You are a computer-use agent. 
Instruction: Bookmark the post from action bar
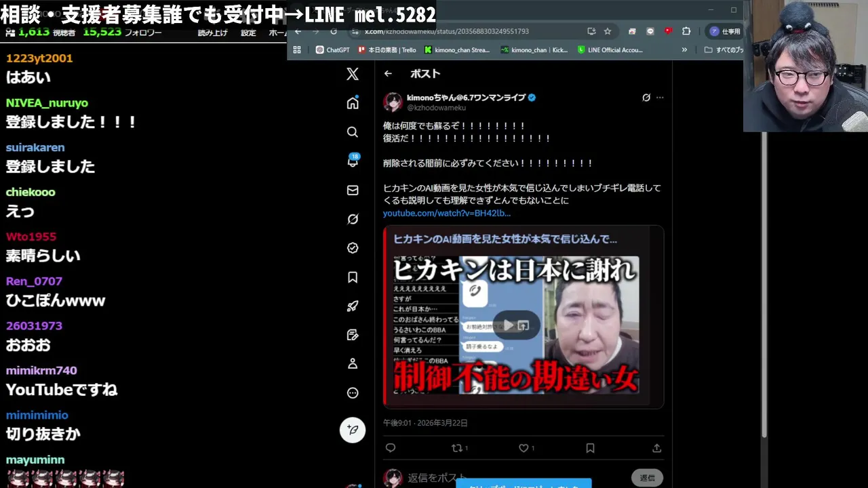[590, 448]
